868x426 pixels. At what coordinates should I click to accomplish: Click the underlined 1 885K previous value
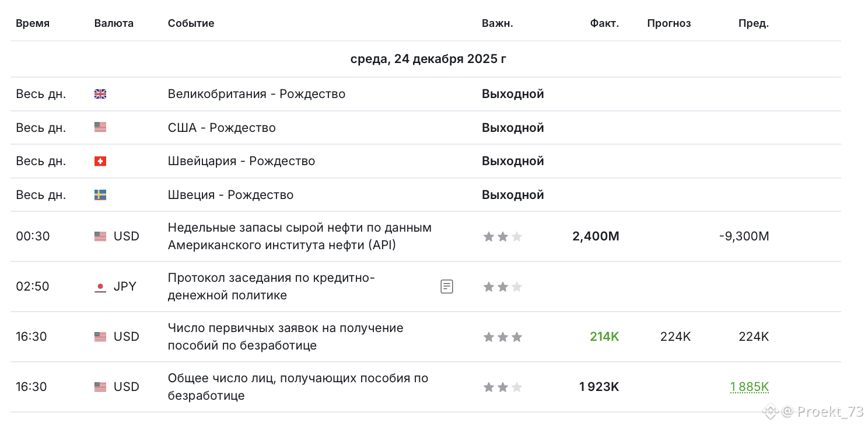[750, 387]
